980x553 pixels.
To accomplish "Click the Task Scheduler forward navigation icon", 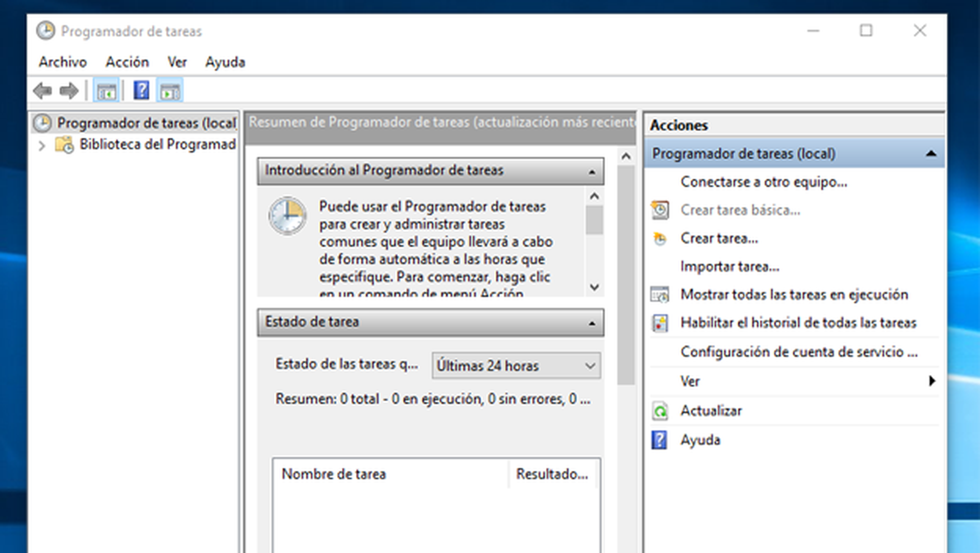I will click(x=67, y=90).
